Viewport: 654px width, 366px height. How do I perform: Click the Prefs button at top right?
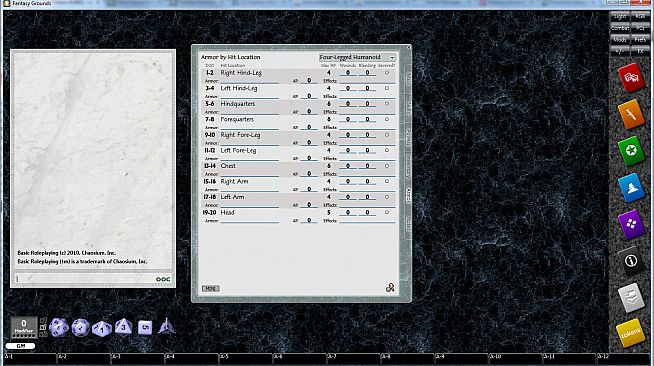click(640, 40)
